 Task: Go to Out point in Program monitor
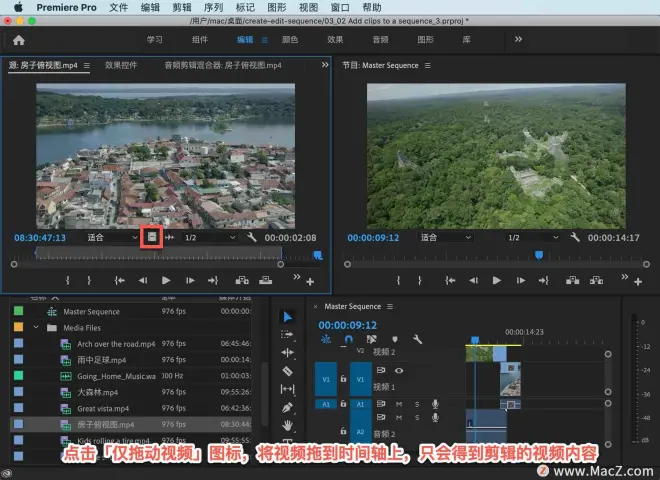coord(543,280)
